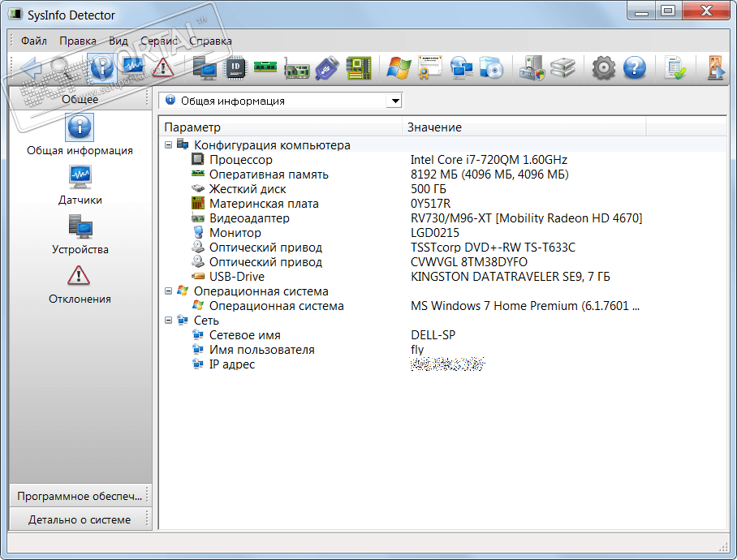Screen dimensions: 737x560
Task: Open Отклонения in the sidebar
Action: tap(80, 284)
